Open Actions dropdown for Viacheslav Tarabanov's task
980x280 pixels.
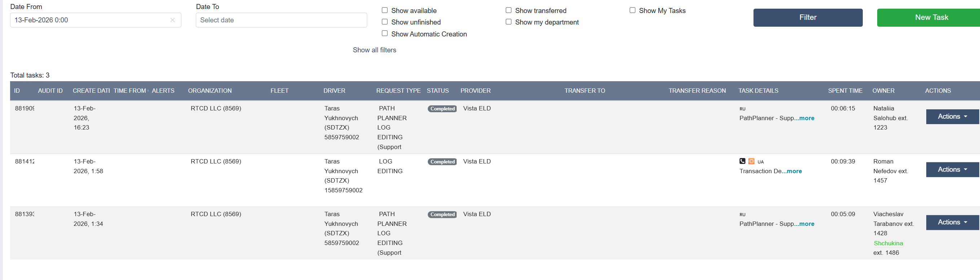(x=952, y=222)
